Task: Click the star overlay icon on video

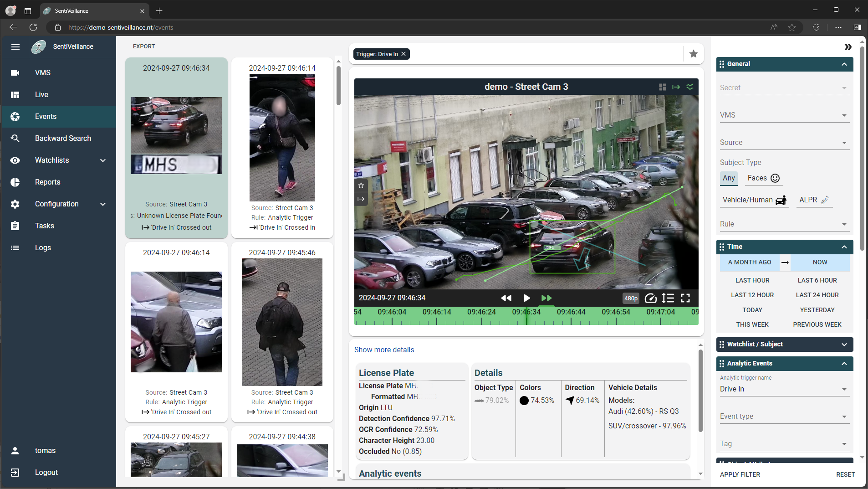Action: click(361, 185)
